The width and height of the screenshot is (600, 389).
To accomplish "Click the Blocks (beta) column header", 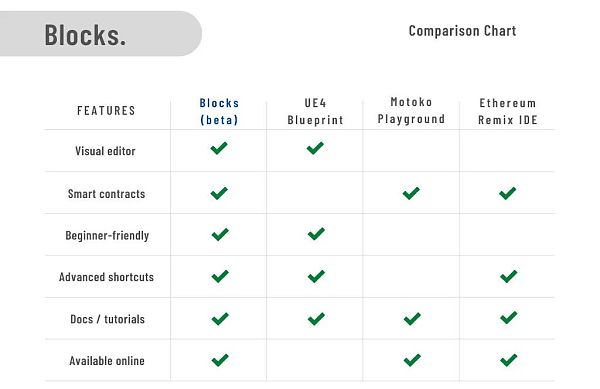I will 219,111.
